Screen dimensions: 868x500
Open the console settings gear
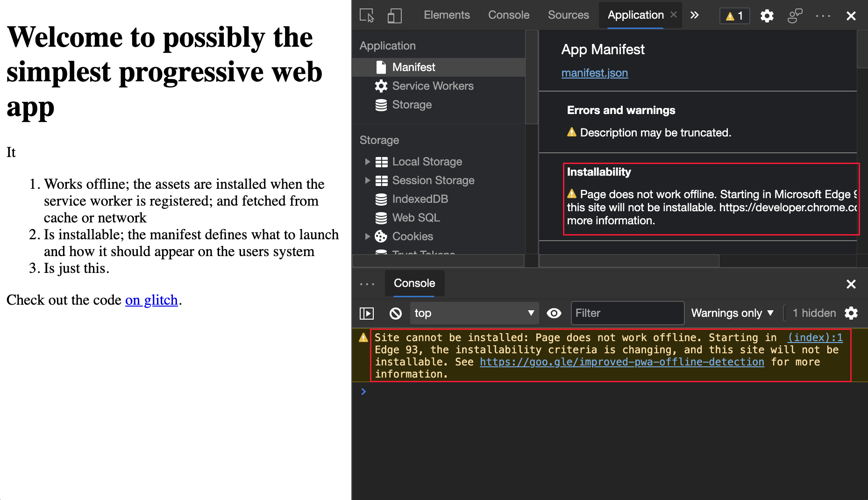pos(851,313)
